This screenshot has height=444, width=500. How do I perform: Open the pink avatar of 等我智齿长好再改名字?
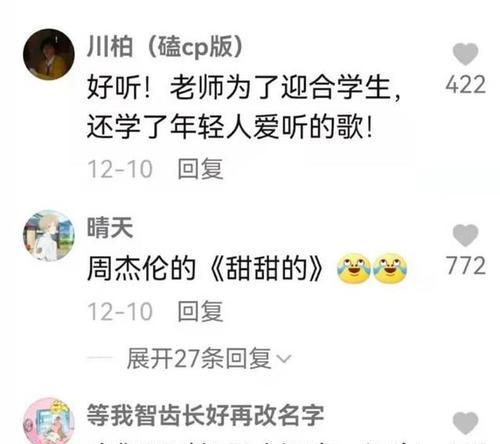click(49, 421)
